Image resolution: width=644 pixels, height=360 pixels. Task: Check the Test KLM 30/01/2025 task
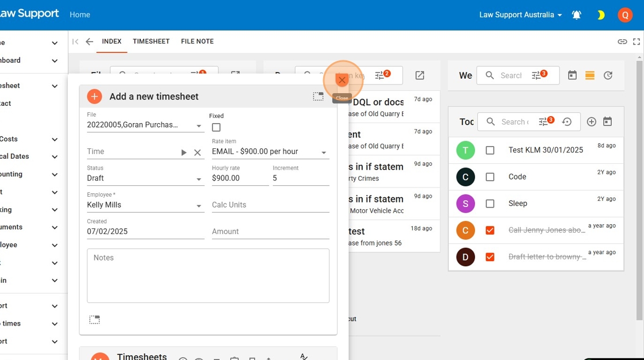pos(490,151)
